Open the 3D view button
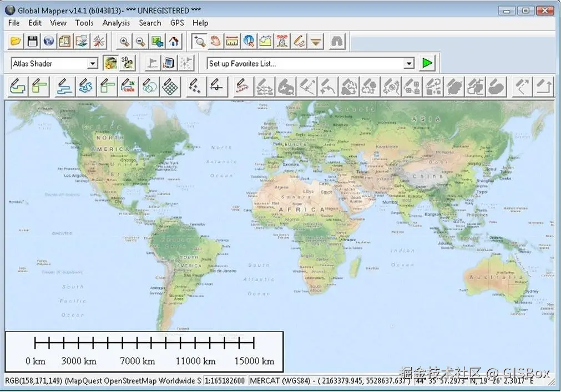561x392 pixels. coord(127,63)
